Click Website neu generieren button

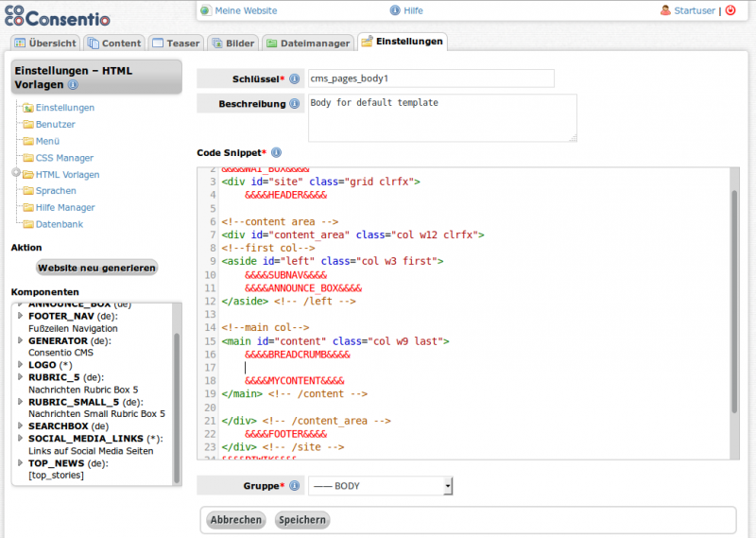[x=97, y=268]
